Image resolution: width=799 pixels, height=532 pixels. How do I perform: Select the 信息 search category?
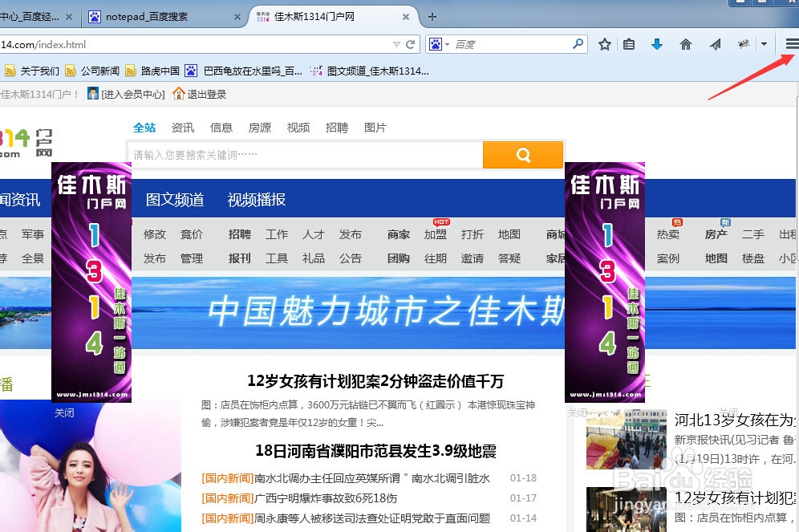click(x=221, y=128)
